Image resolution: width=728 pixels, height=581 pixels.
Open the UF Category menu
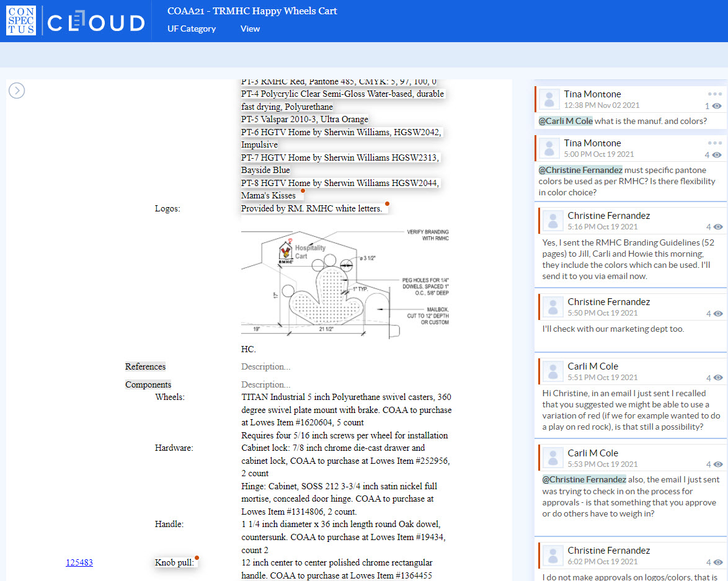(191, 29)
